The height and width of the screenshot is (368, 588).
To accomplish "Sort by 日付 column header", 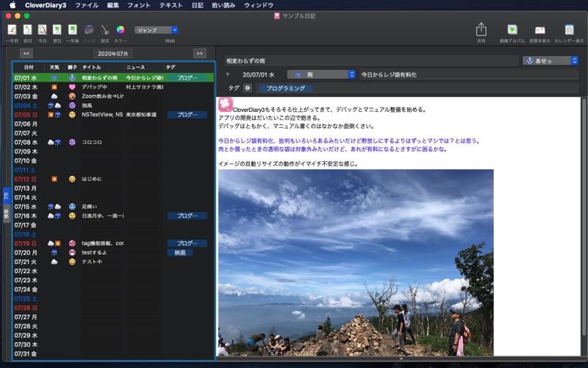I will tap(29, 67).
